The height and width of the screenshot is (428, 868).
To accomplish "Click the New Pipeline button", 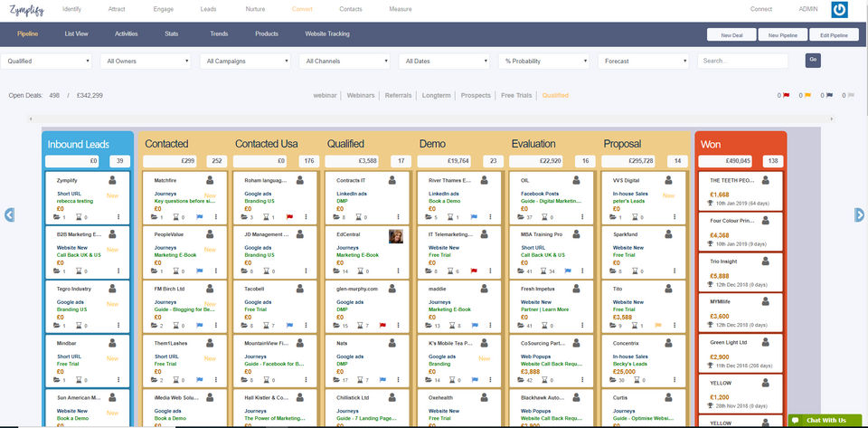I will coord(783,35).
